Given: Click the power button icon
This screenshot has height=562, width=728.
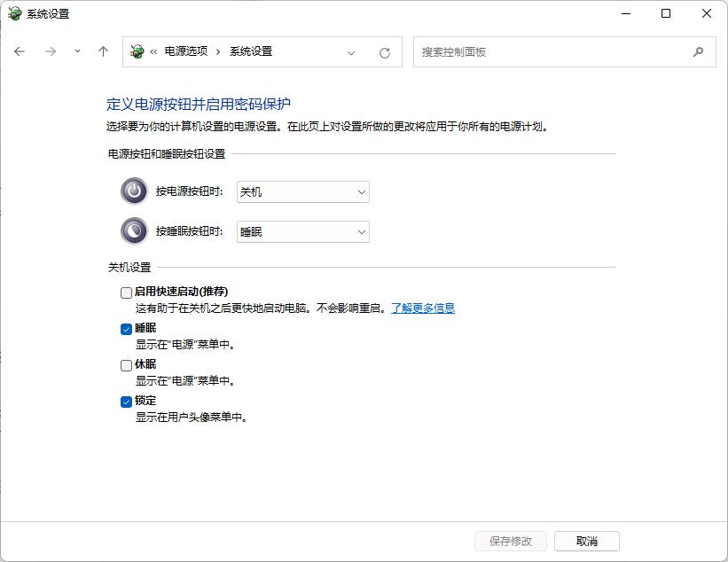Looking at the screenshot, I should point(134,191).
